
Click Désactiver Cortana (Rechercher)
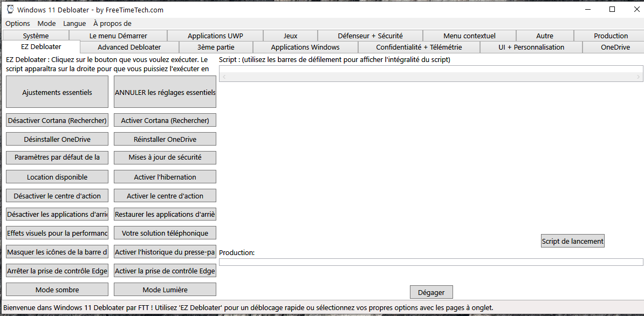(x=57, y=120)
